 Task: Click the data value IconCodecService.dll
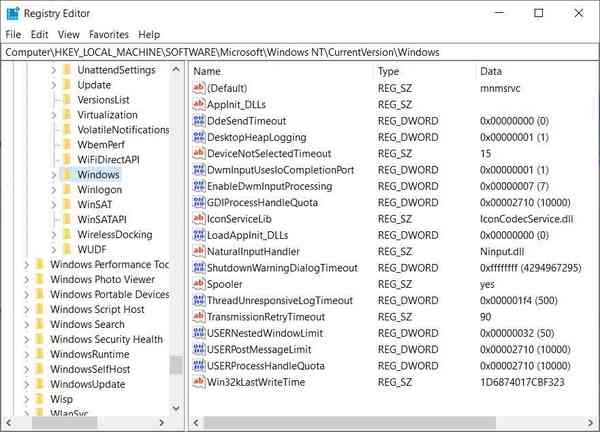[527, 219]
